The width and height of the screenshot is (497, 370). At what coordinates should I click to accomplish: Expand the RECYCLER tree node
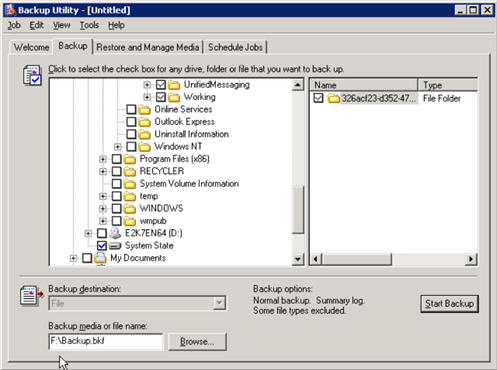pos(103,172)
